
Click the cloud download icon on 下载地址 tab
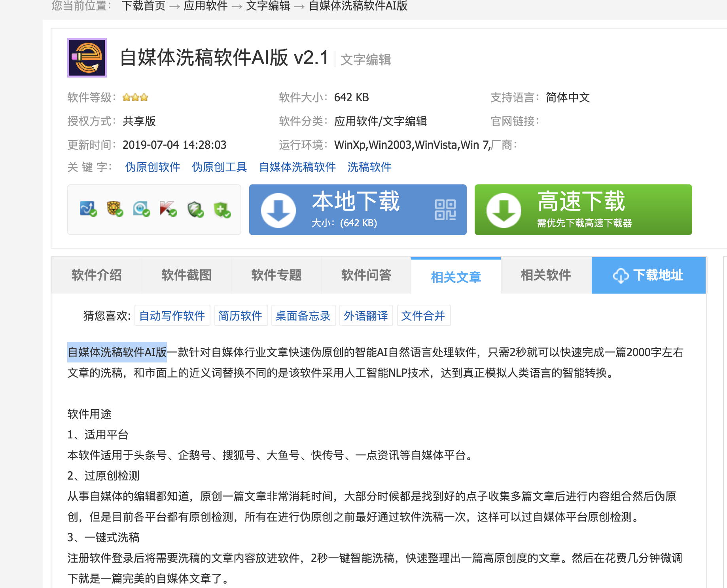(621, 276)
